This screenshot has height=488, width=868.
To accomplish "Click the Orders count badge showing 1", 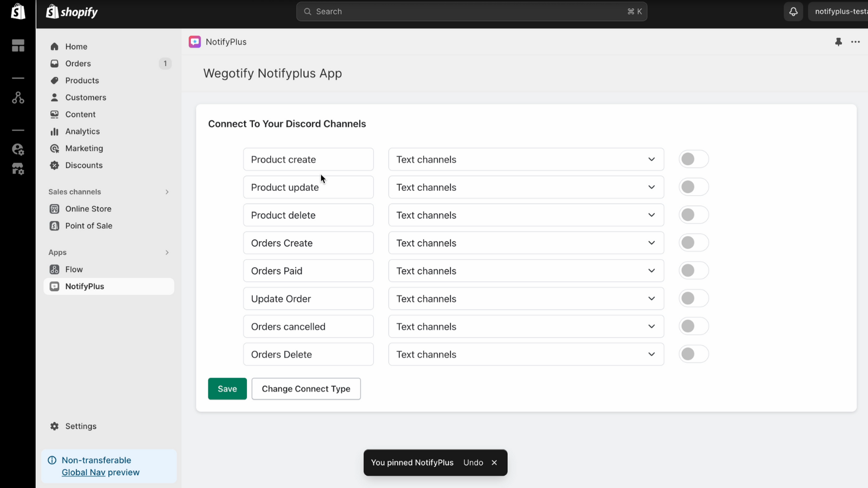I will (165, 63).
